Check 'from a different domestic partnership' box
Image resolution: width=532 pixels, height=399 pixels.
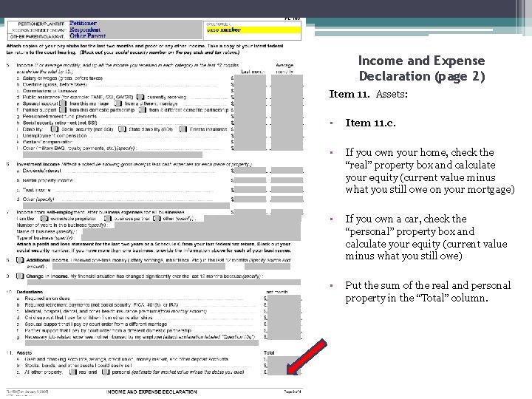click(x=143, y=109)
